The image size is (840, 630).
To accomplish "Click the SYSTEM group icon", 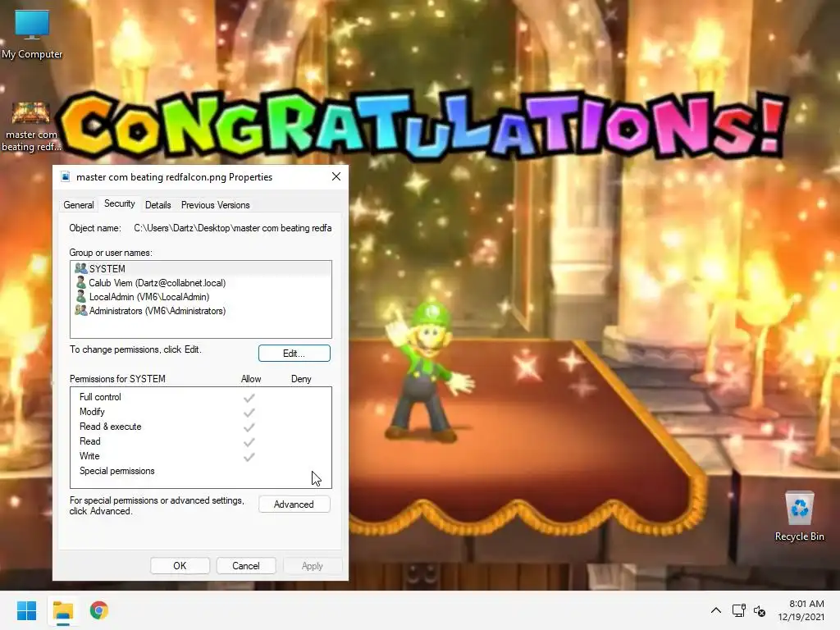I will (81, 268).
